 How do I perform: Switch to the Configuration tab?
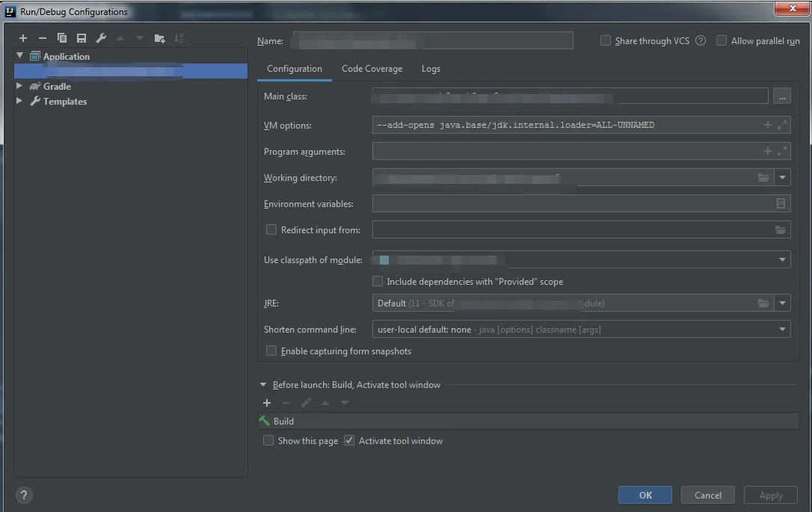point(294,69)
